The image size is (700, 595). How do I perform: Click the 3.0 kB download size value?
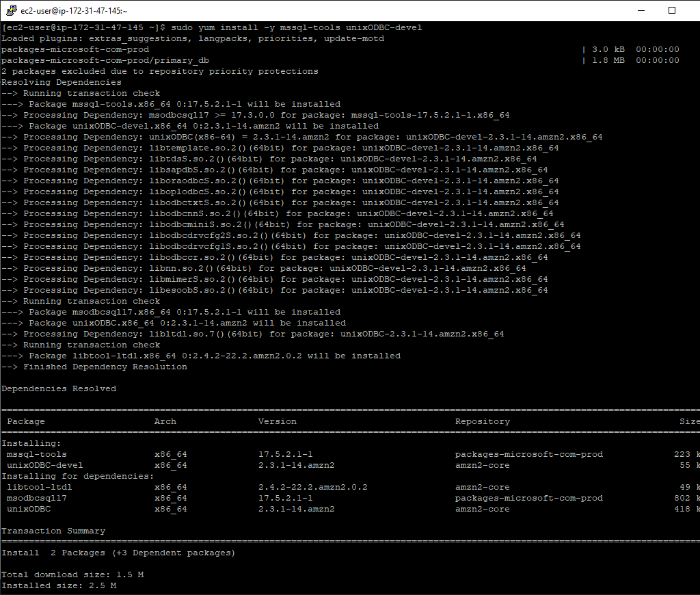(x=608, y=49)
